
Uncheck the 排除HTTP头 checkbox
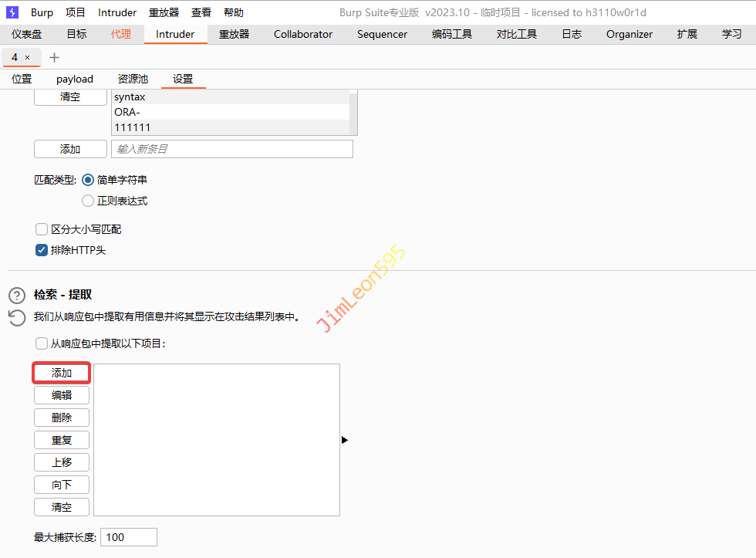point(42,250)
